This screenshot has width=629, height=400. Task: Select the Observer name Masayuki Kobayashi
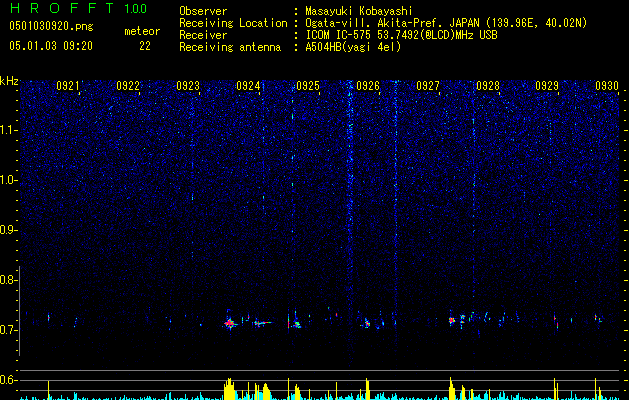tap(359, 11)
